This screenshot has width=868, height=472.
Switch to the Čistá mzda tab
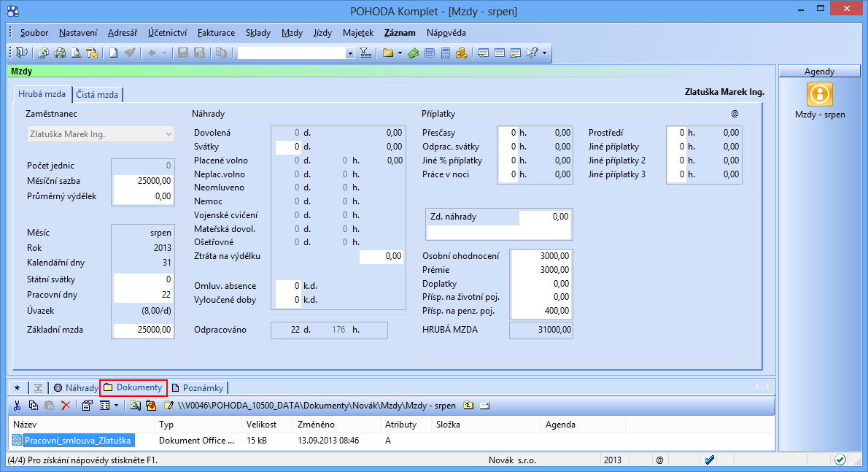tap(97, 95)
